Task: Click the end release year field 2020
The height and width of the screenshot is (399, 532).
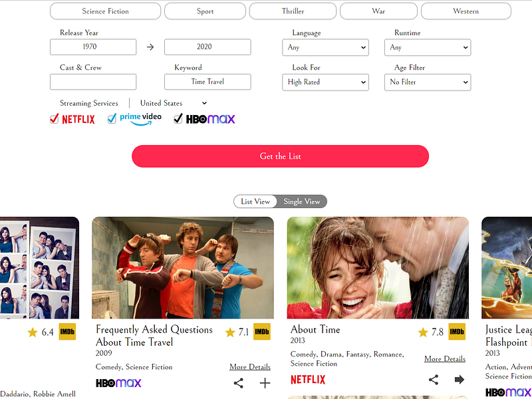Action: tap(207, 47)
